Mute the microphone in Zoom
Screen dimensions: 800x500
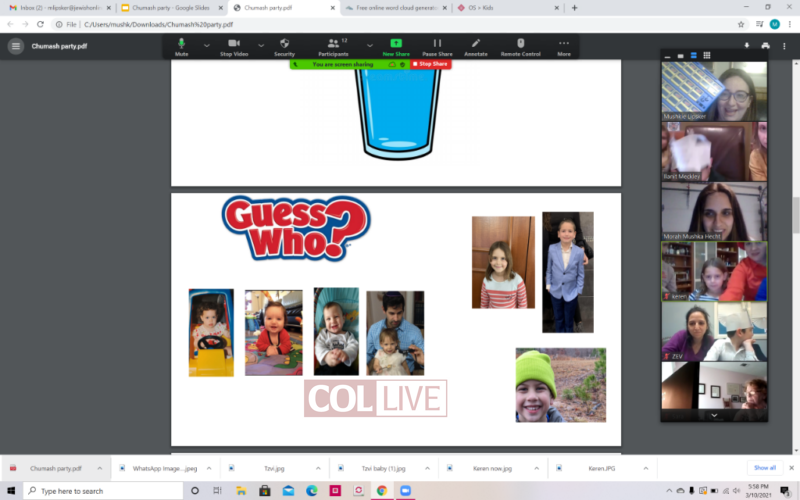click(181, 44)
